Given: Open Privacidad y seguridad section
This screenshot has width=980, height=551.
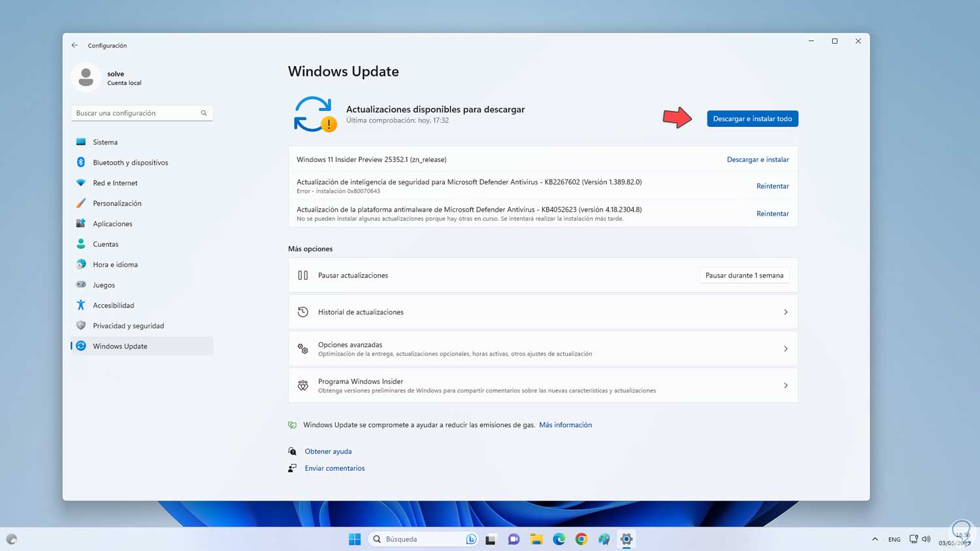Looking at the screenshot, I should 142,325.
